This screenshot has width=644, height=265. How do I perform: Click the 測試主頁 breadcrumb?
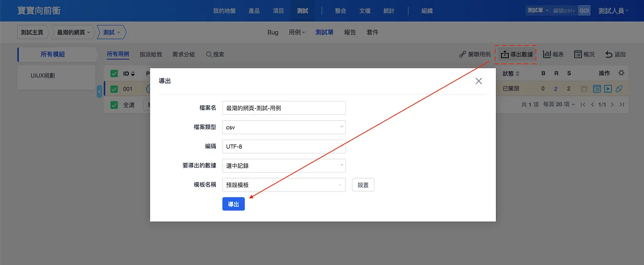pos(32,32)
